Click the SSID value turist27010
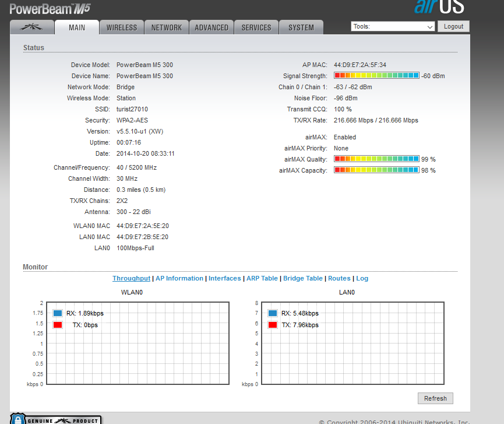 point(132,109)
